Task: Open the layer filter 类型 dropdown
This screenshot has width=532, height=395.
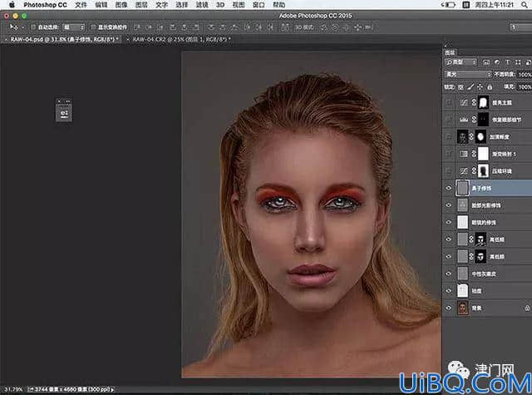Action: point(461,62)
